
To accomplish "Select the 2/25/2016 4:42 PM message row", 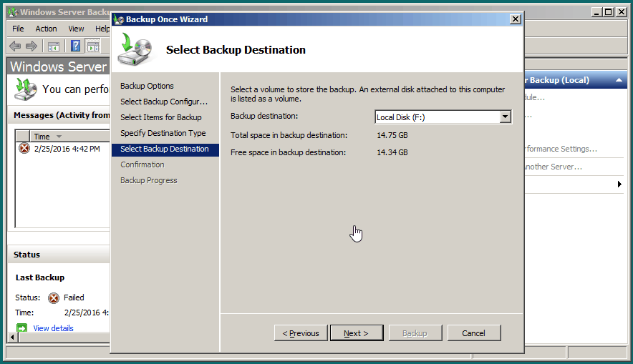I will (62, 149).
